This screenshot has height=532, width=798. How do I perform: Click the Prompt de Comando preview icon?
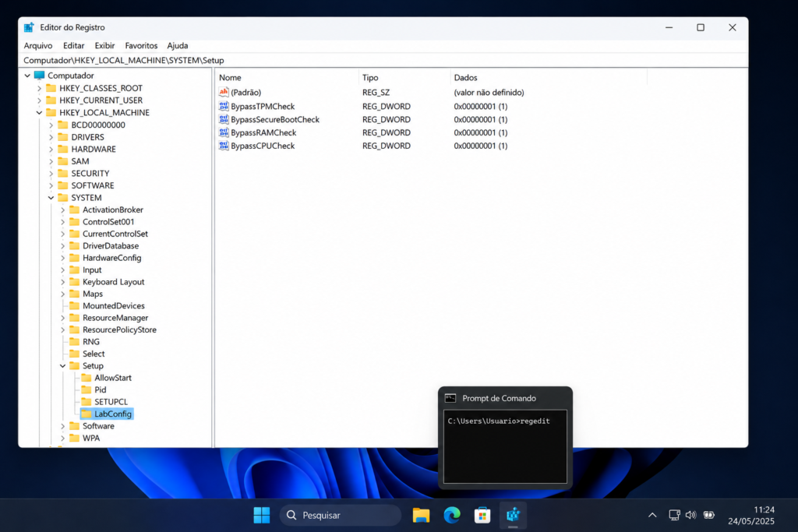(450, 398)
